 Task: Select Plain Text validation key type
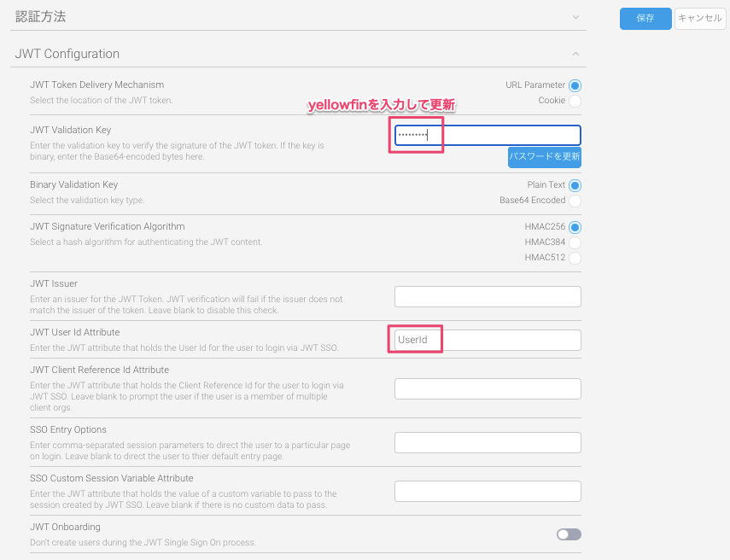coord(575,185)
